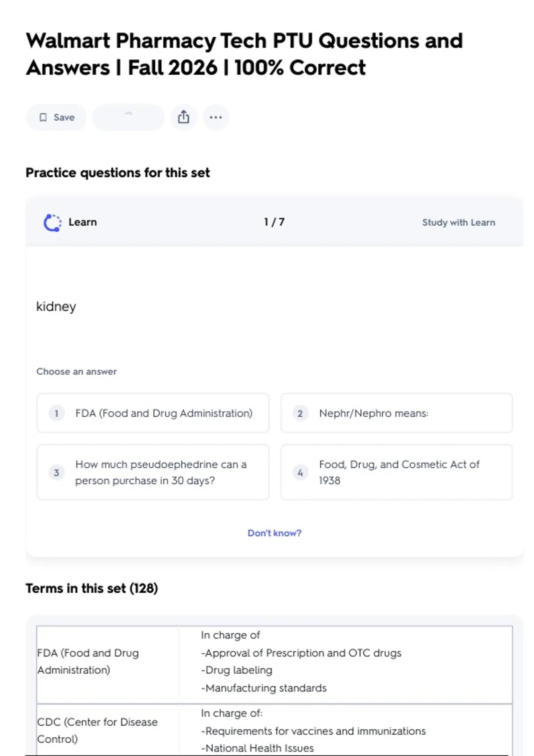
Task: Pick answer 3 about pseudoephedrine purchase
Action: click(153, 472)
